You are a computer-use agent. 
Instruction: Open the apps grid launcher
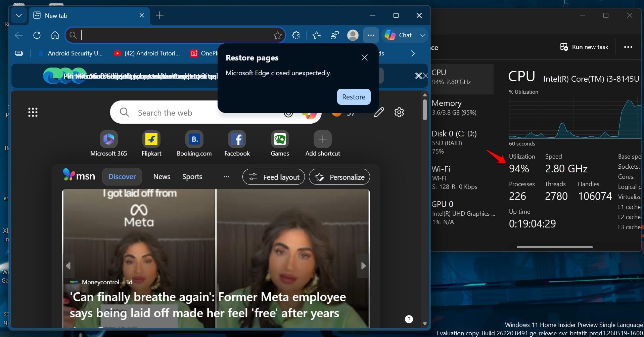click(x=33, y=112)
